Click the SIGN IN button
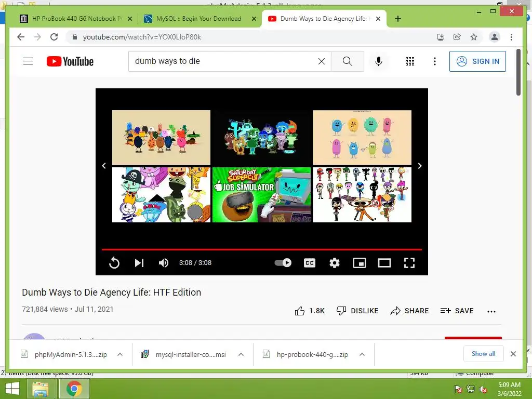The height and width of the screenshot is (399, 532). (477, 61)
